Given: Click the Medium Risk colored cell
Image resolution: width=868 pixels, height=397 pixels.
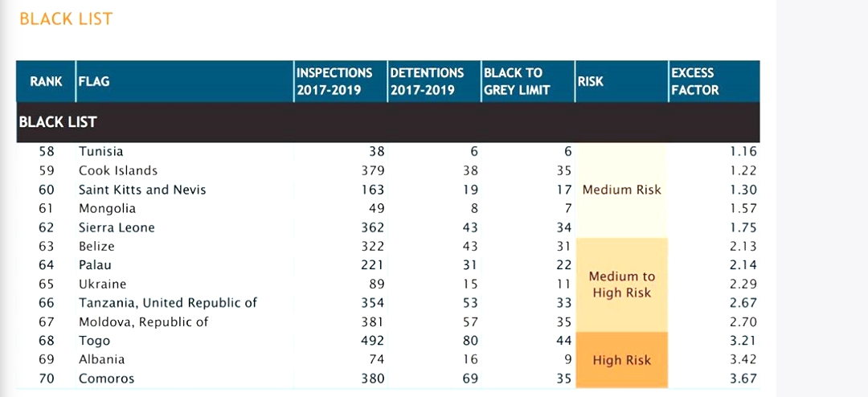Looking at the screenshot, I should click(621, 190).
